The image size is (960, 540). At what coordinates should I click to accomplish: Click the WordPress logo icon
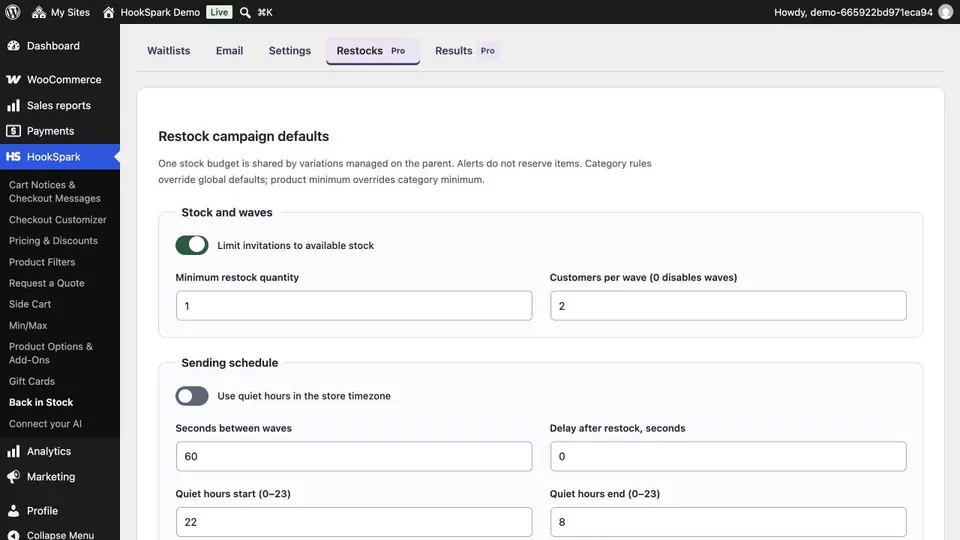click(13, 12)
